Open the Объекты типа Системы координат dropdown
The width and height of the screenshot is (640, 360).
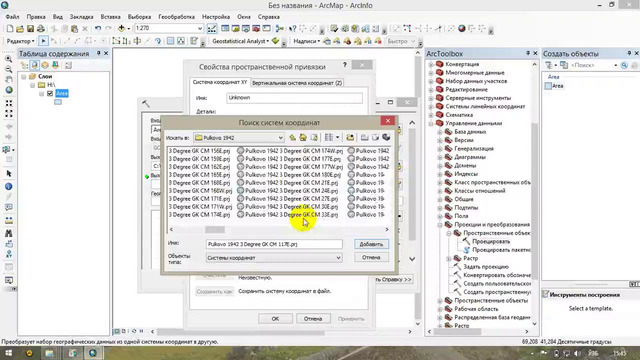(338, 258)
